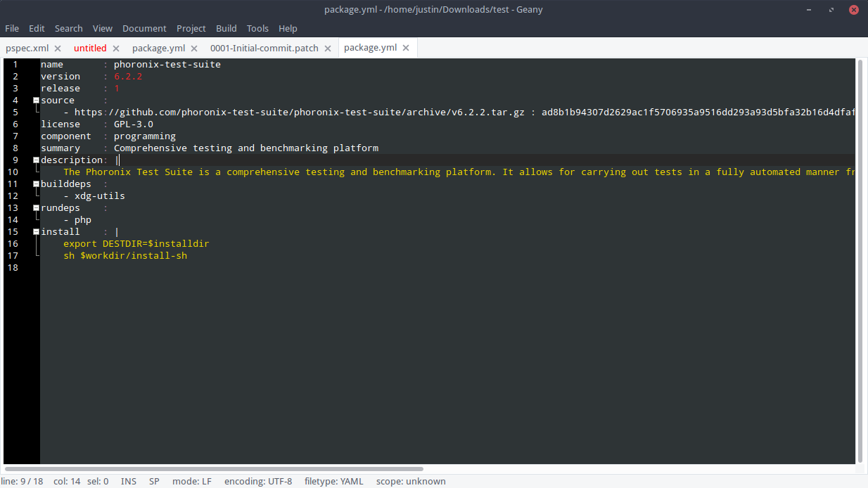The height and width of the screenshot is (488, 868).
Task: Click the release value 1
Action: [x=117, y=89]
